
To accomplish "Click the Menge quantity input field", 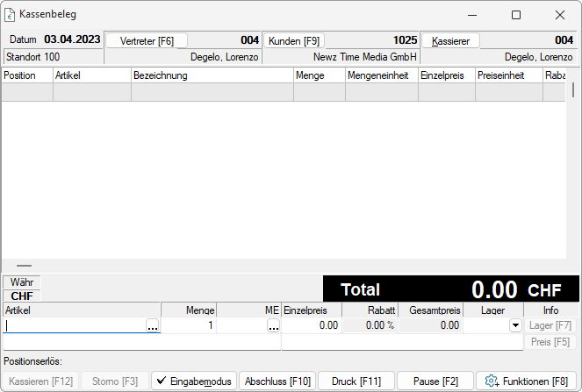I will (x=189, y=325).
